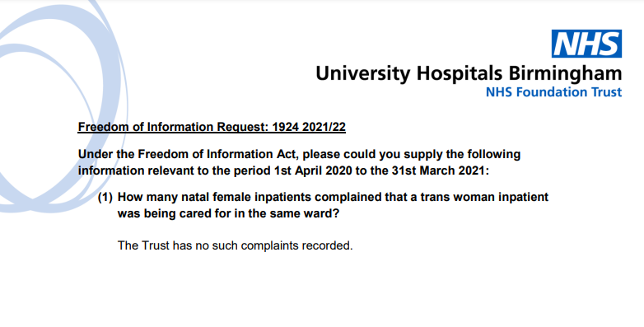Click the word 'Birmingham' in the header
644x327 pixels.
(x=565, y=74)
